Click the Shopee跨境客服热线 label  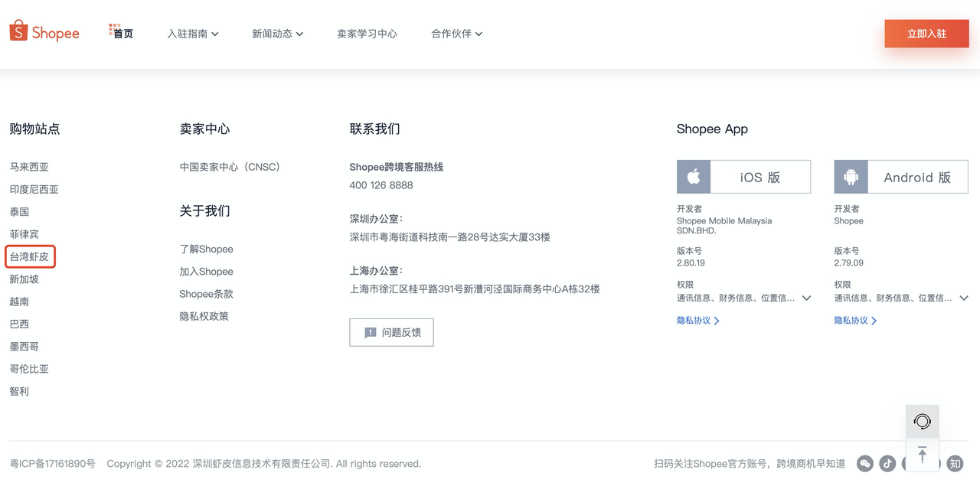[397, 167]
